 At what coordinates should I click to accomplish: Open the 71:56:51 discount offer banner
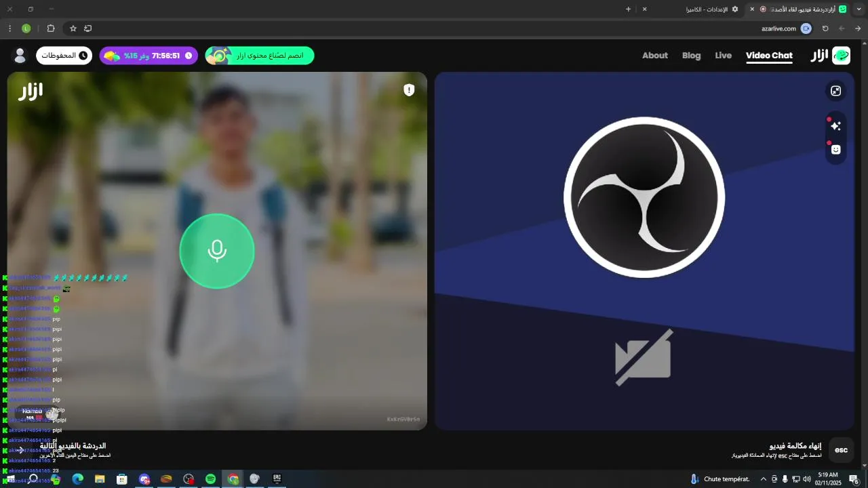pos(149,56)
